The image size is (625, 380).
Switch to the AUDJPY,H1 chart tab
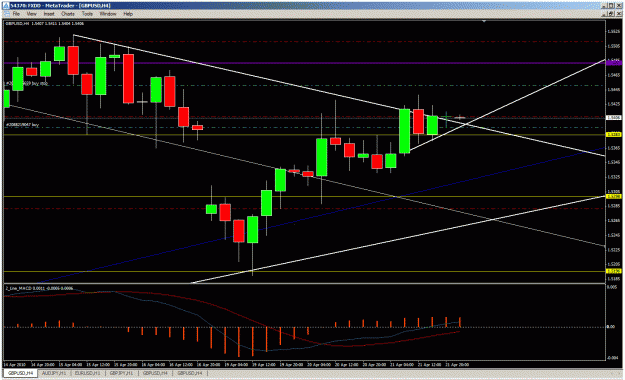[x=54, y=374]
